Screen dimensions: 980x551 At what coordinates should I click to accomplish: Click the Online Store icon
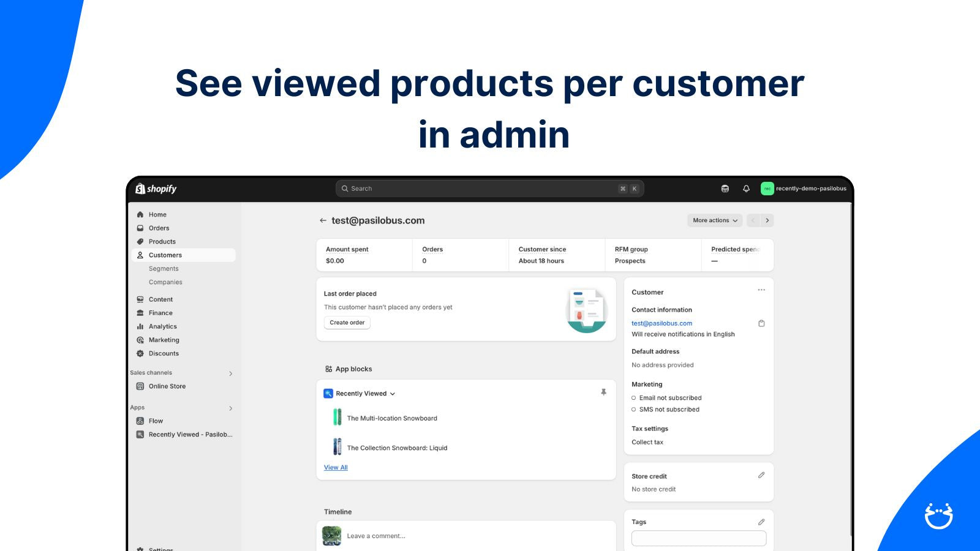click(x=140, y=386)
